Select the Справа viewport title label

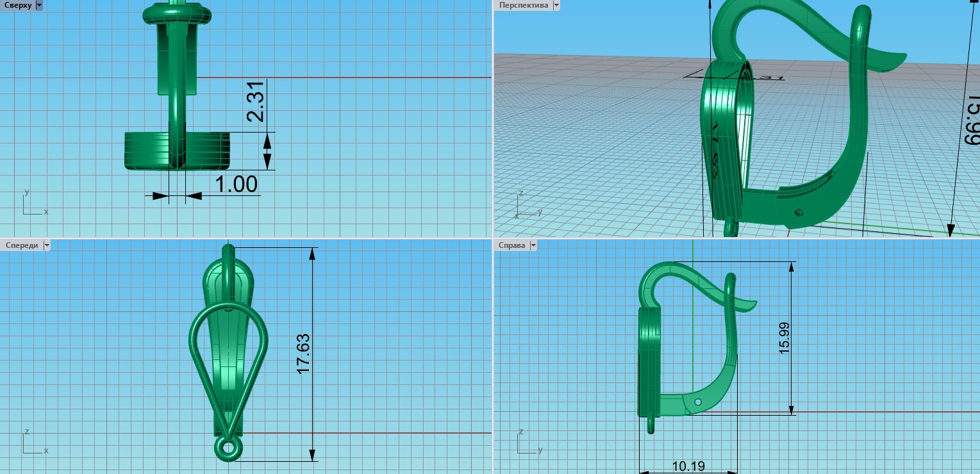[x=511, y=245]
